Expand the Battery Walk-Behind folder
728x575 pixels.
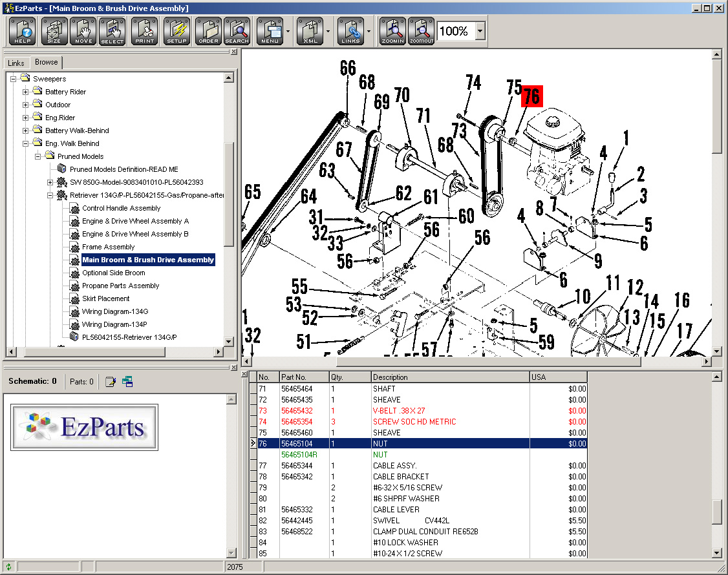point(25,131)
